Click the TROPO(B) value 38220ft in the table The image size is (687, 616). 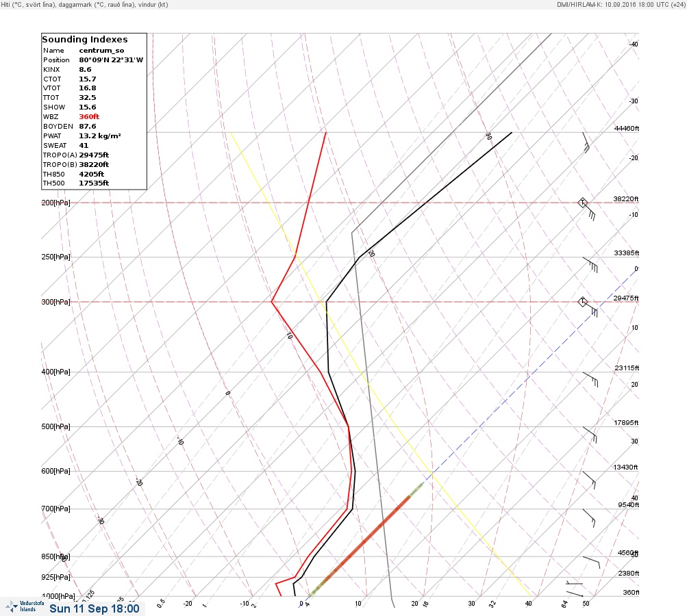tap(94, 165)
